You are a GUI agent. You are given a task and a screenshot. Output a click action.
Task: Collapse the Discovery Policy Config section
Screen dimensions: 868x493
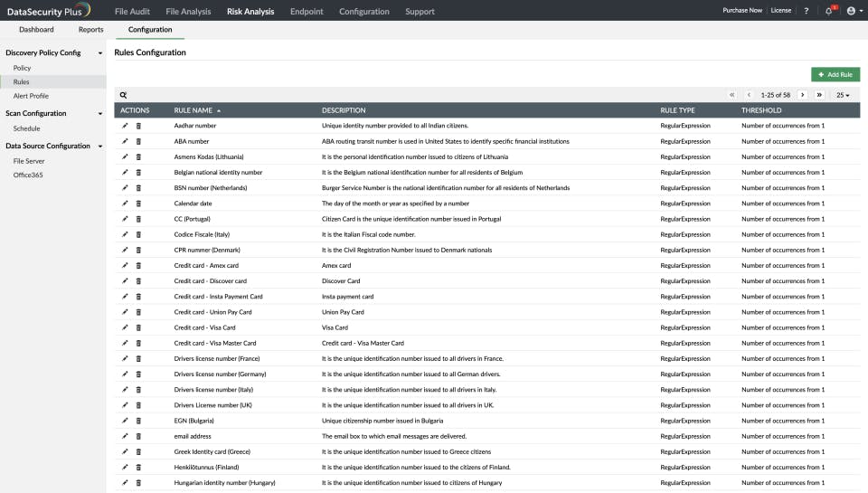[x=100, y=53]
